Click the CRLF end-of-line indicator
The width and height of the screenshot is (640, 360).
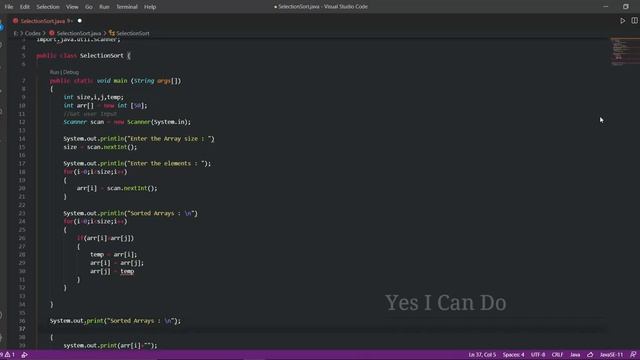[x=557, y=355]
